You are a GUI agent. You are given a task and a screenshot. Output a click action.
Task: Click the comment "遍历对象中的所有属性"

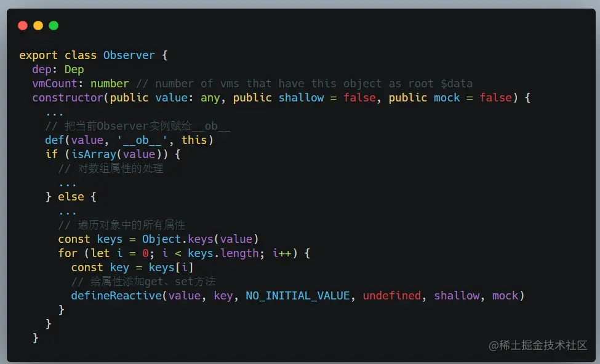coord(122,225)
